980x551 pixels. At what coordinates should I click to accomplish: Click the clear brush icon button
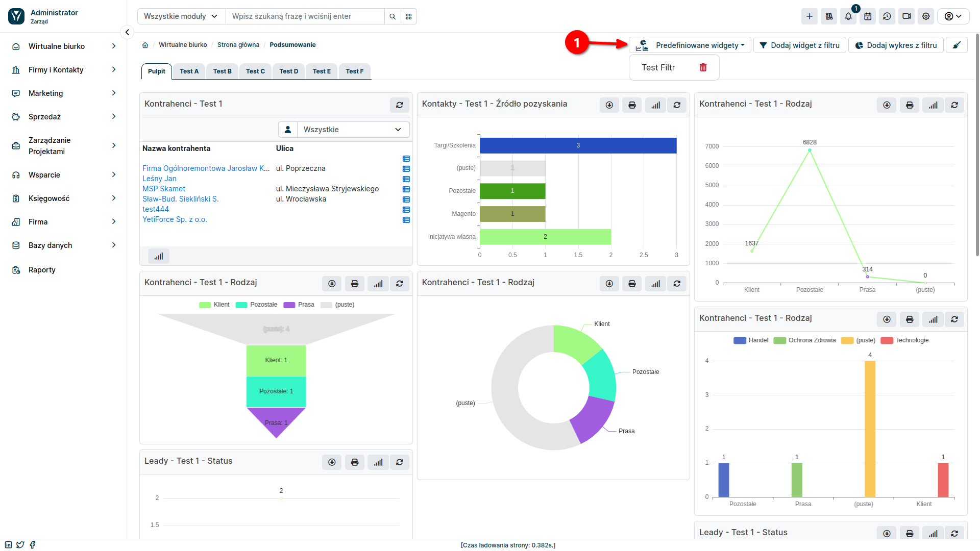point(957,45)
